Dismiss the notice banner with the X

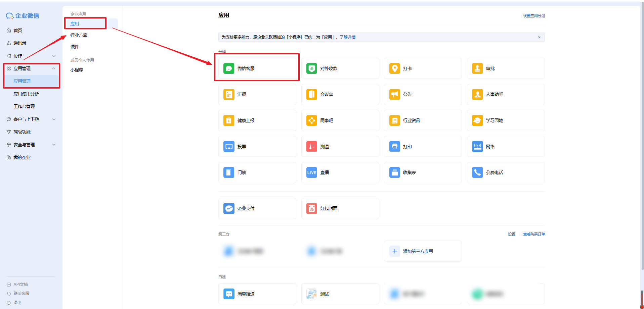539,37
